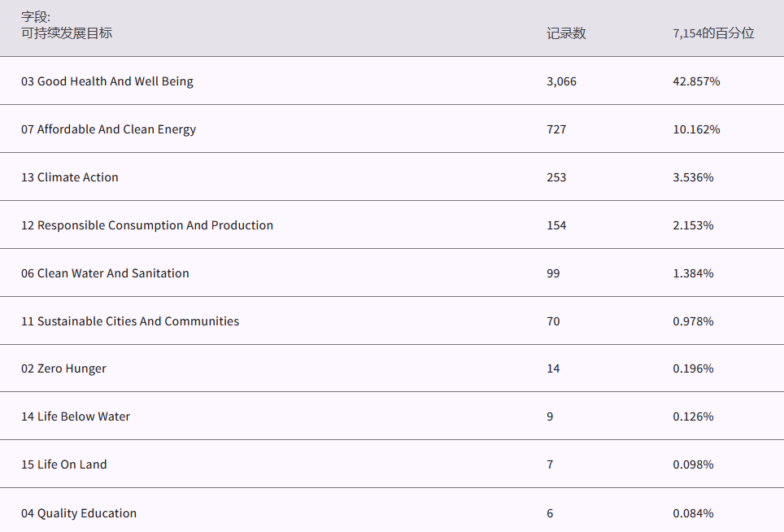
Task: Click the 7,154的百分位 column header
Action: (x=713, y=33)
